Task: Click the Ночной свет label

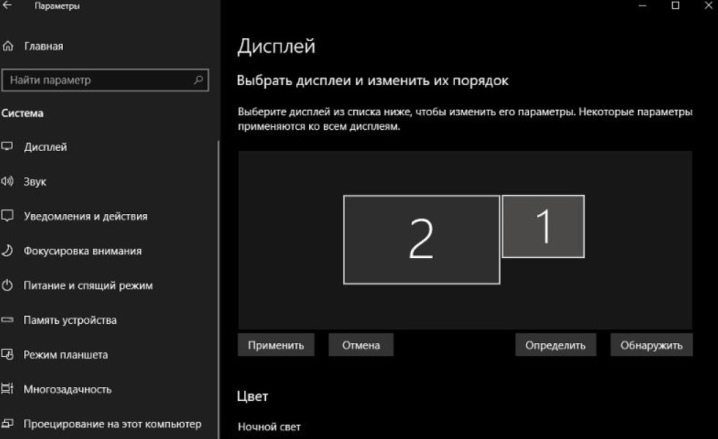Action: point(269,427)
